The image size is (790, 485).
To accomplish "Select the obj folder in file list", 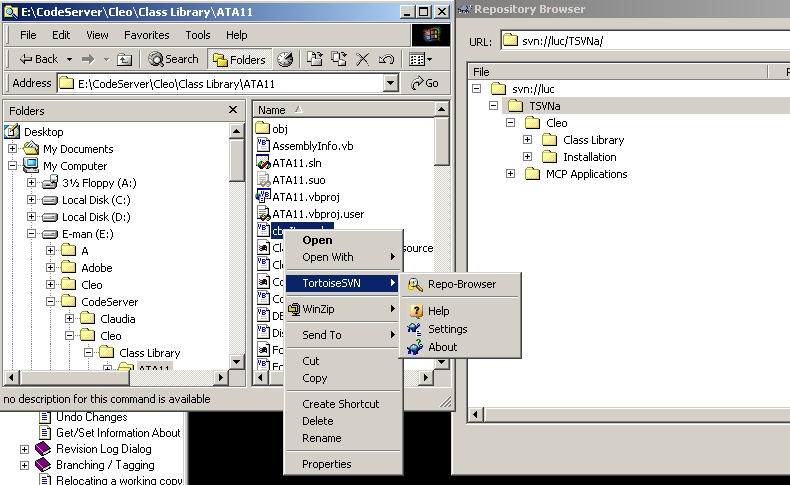I will [x=272, y=129].
